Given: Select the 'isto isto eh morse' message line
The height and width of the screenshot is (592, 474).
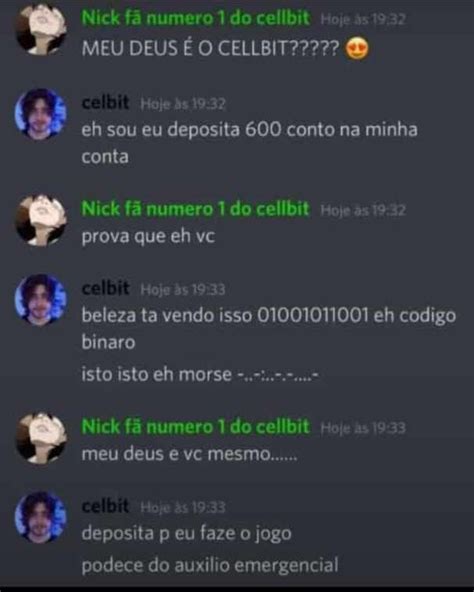Looking at the screenshot, I should (200, 375).
